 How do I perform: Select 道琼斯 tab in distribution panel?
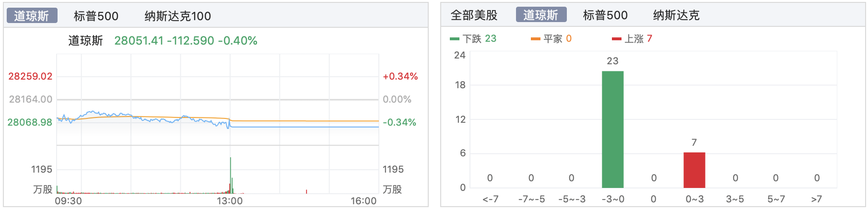point(541,15)
